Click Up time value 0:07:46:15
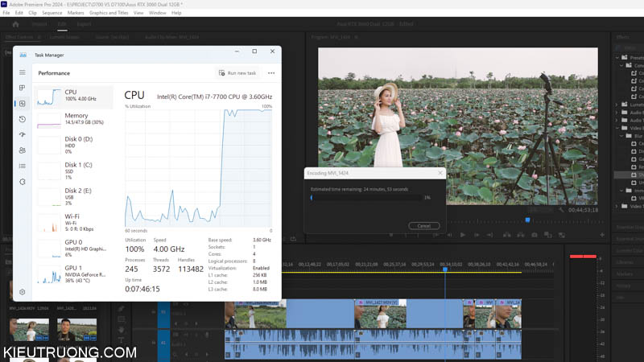 tap(142, 289)
